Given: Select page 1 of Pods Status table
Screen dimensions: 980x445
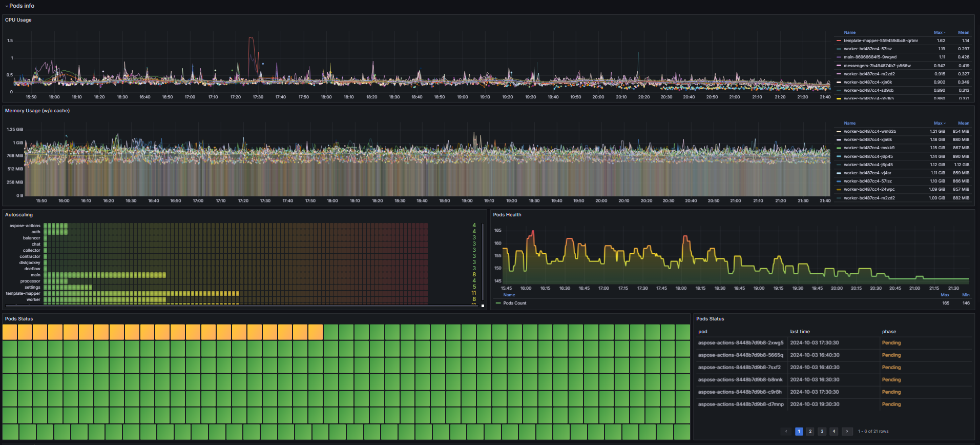Looking at the screenshot, I should [x=799, y=431].
